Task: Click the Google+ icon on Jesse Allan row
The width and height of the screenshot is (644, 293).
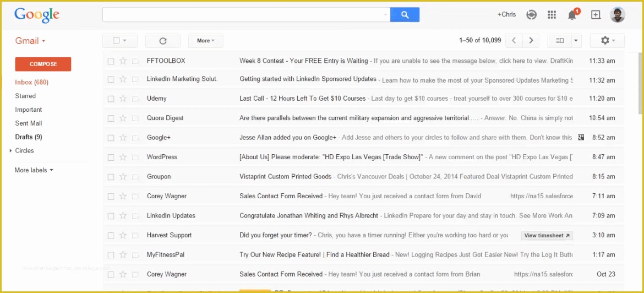Action: (581, 137)
